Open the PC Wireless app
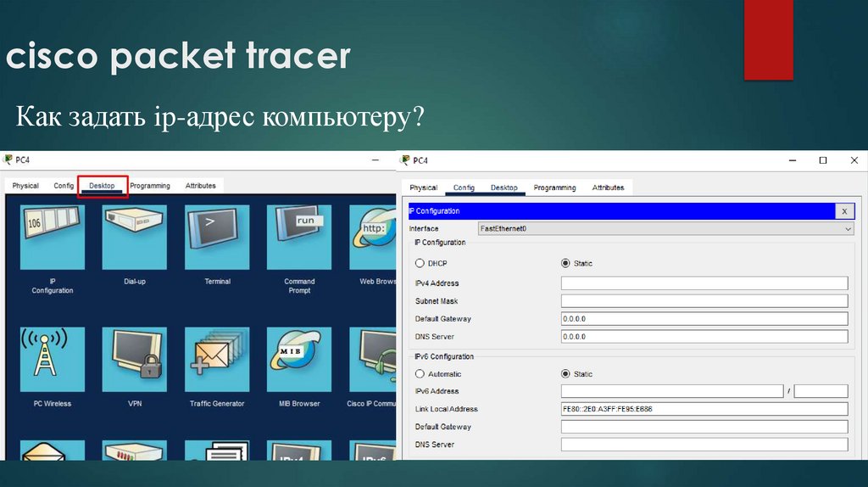 tap(53, 359)
